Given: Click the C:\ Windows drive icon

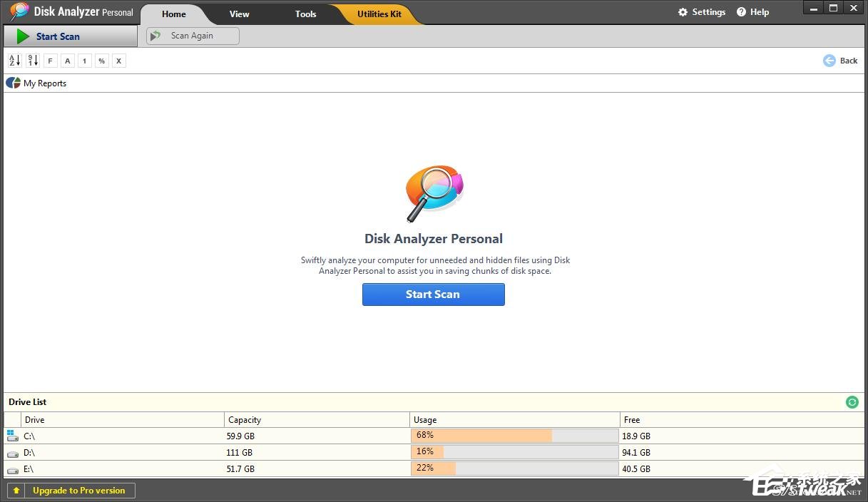Looking at the screenshot, I should (12, 436).
